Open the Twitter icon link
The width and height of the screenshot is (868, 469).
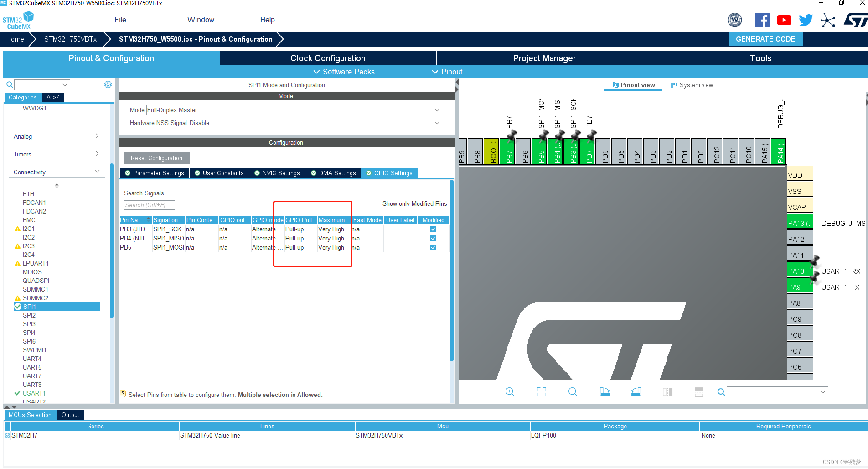pos(806,20)
